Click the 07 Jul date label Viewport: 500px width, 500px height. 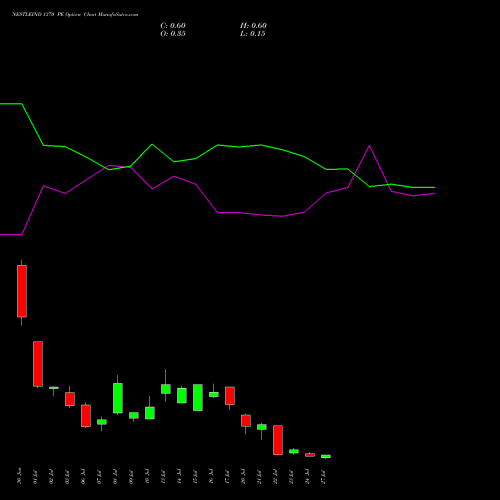click(99, 477)
